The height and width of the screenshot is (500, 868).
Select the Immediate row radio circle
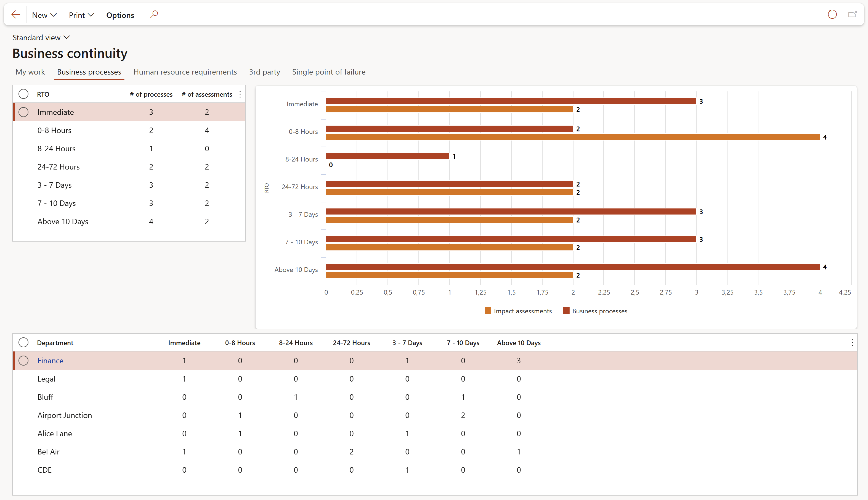[x=23, y=112]
